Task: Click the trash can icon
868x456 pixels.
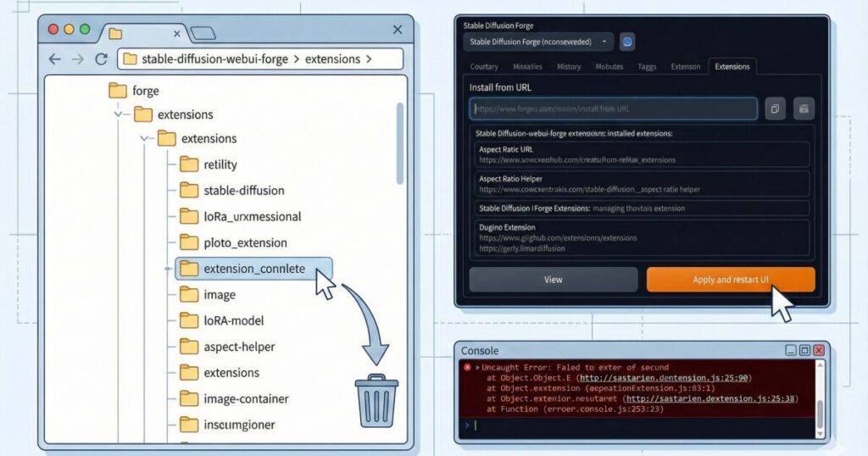Action: (376, 400)
